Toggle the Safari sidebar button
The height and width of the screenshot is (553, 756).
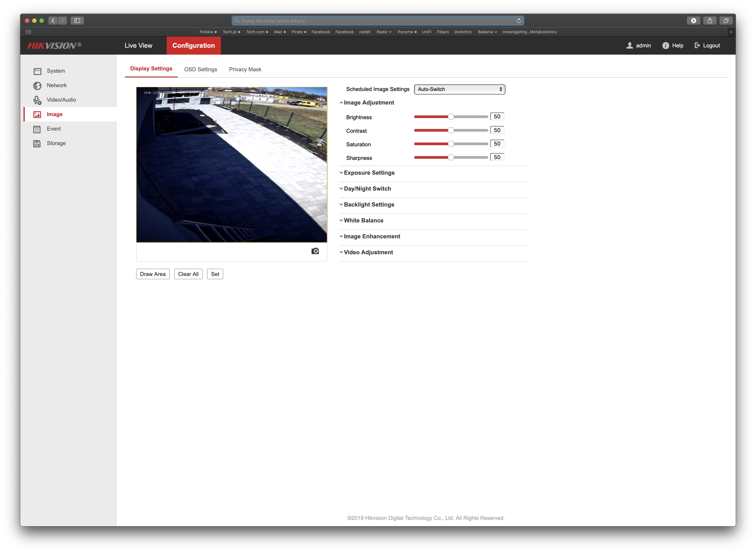[x=77, y=21]
